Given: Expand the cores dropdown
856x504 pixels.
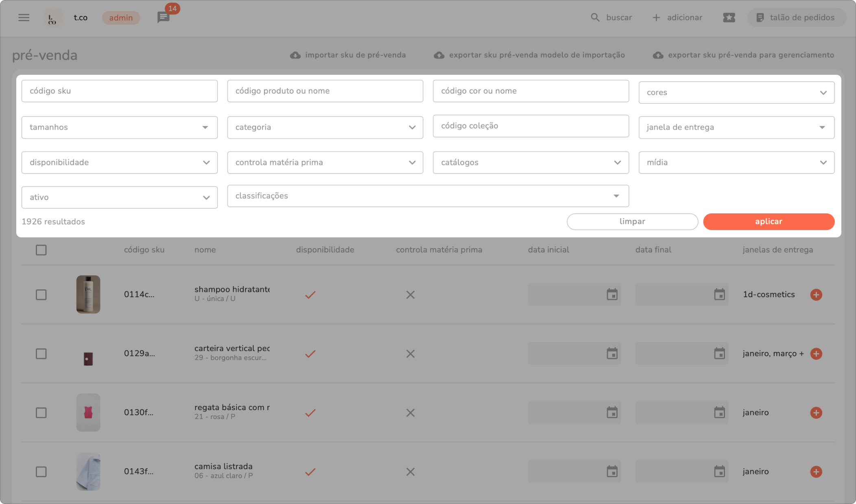Looking at the screenshot, I should 736,93.
